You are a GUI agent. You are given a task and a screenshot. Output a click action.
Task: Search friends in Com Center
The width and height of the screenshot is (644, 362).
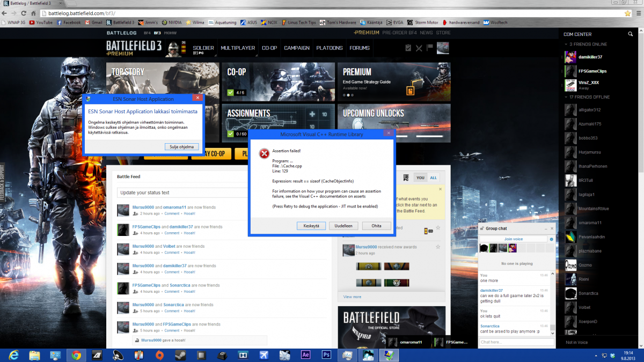631,34
